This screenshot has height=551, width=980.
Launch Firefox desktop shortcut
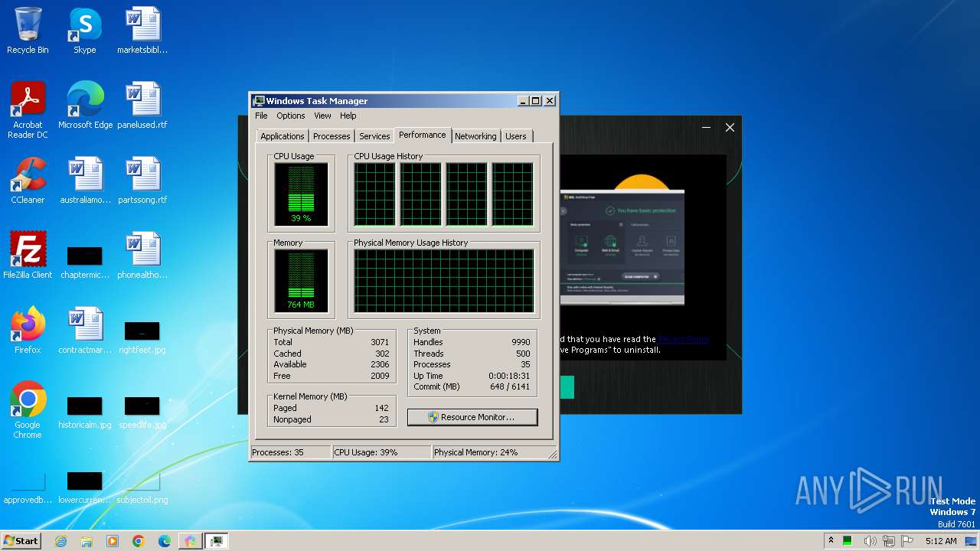28,331
